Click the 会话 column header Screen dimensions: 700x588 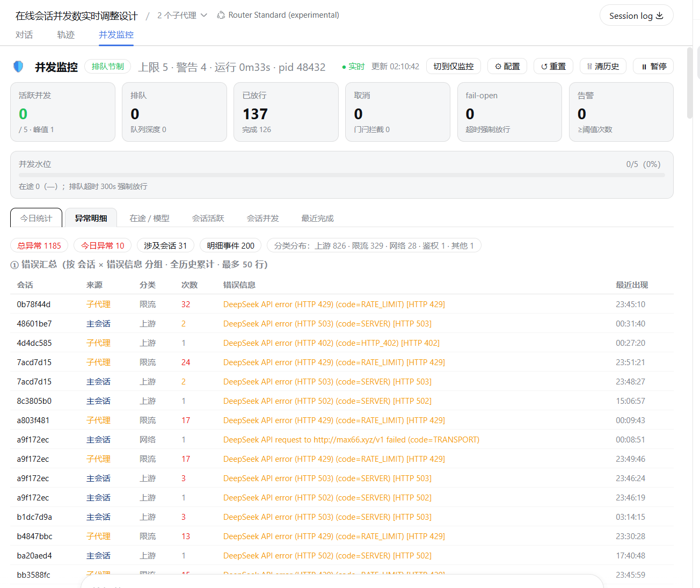tap(25, 285)
